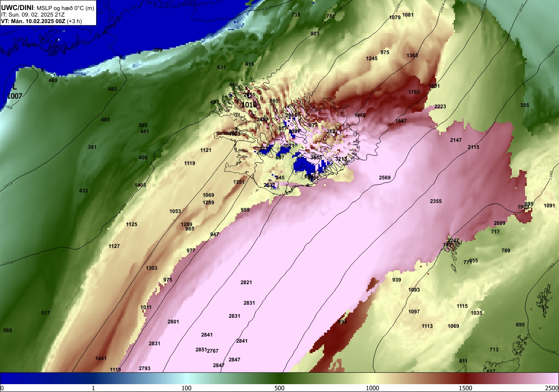Click the 1011 height value
The width and height of the screenshot is (559, 392).
(x=146, y=307)
